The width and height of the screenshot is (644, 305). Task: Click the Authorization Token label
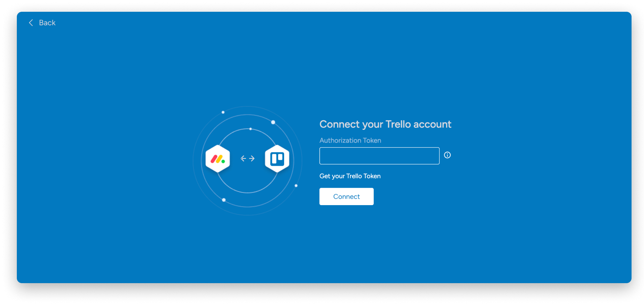click(x=350, y=140)
